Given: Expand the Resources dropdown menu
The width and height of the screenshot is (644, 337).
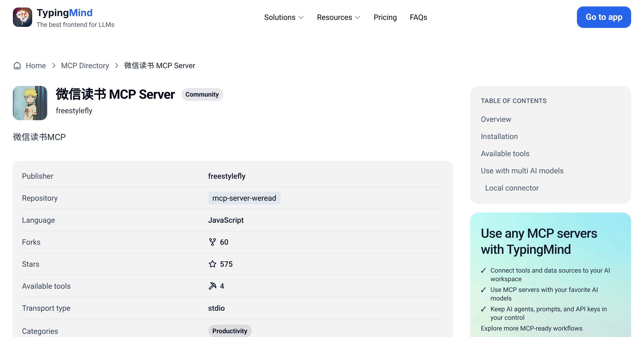Looking at the screenshot, I should click(339, 17).
